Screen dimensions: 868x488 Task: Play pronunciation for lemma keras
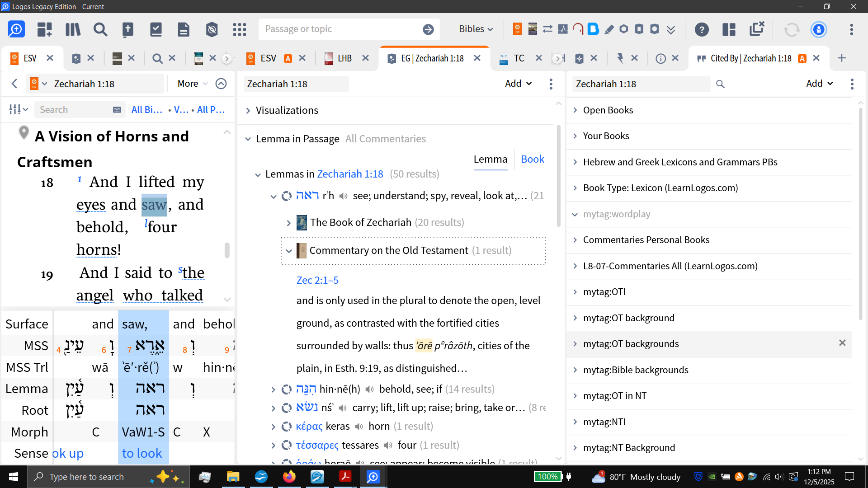point(359,427)
